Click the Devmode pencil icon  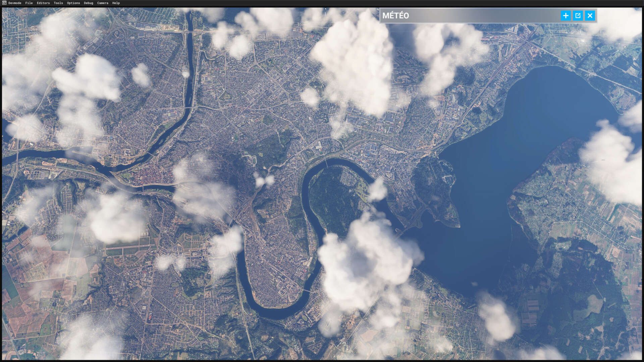[x=4, y=3]
